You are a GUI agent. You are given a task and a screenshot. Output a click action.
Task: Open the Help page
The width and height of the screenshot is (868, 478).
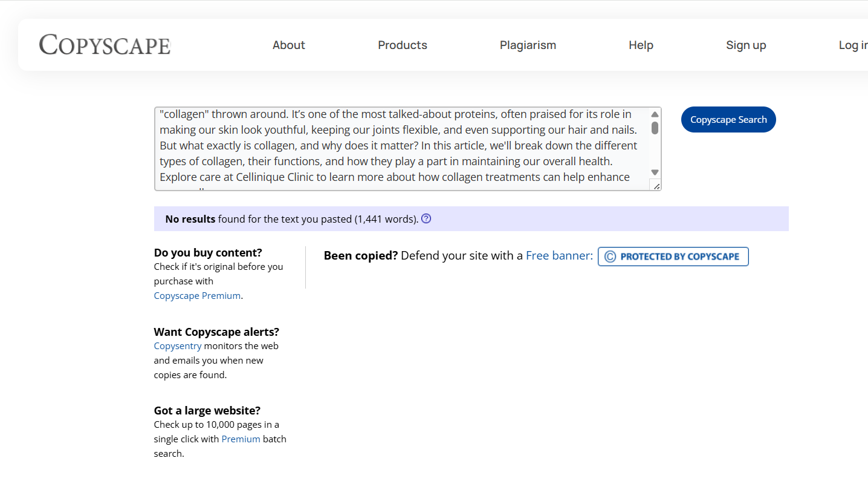click(x=641, y=45)
